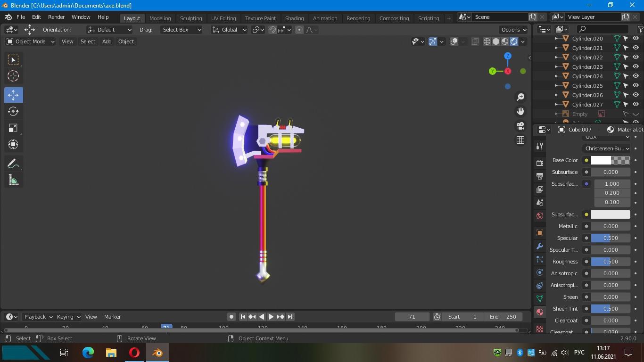Select the Scale tool
The width and height of the screenshot is (644, 362).
(x=13, y=128)
